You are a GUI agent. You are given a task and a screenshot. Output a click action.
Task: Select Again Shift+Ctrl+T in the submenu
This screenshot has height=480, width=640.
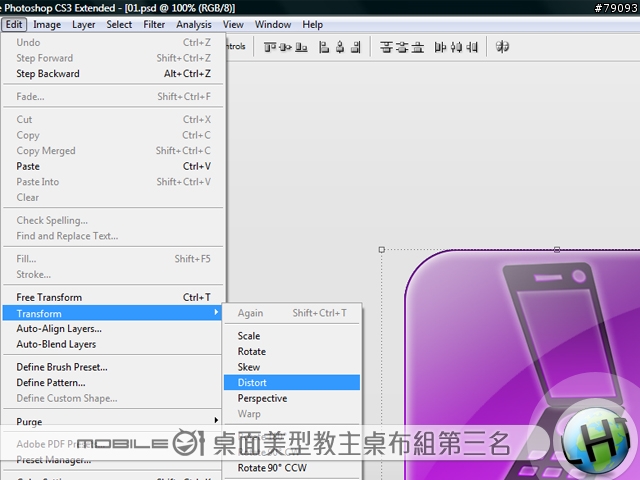[x=292, y=313]
